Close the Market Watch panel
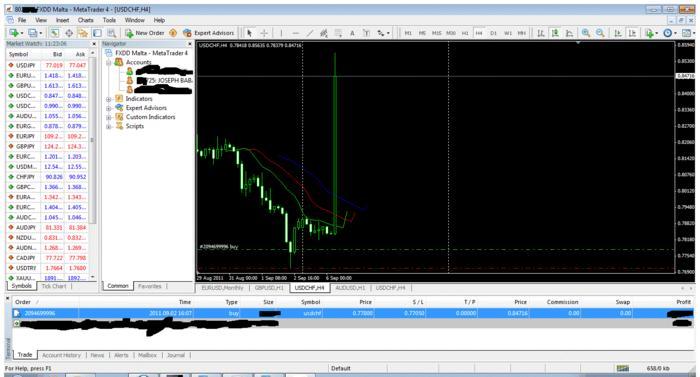700x377 pixels. coord(94,44)
